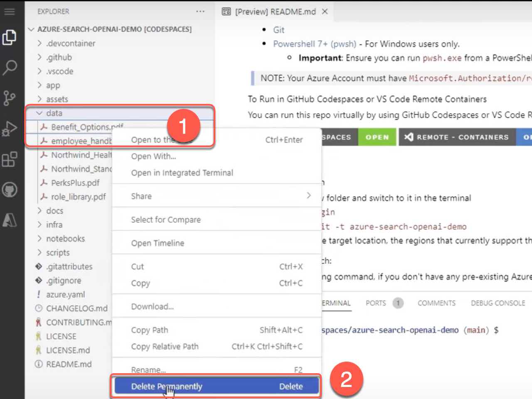
Task: Close the README.md preview tab
Action: click(325, 12)
